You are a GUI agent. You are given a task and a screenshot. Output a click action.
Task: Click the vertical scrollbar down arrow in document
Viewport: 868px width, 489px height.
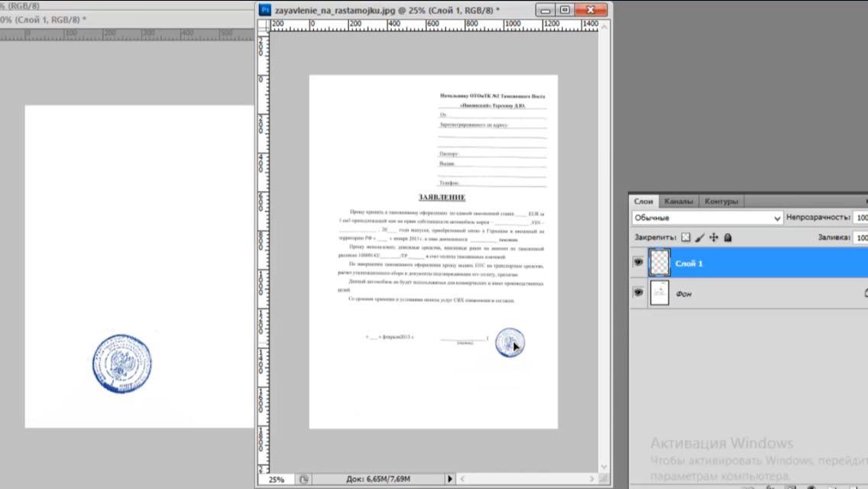(604, 467)
